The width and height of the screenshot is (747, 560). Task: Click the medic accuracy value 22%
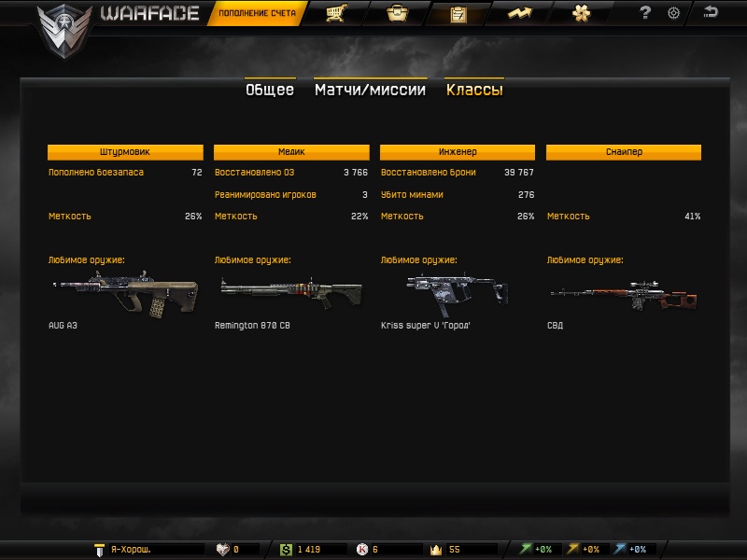click(359, 217)
